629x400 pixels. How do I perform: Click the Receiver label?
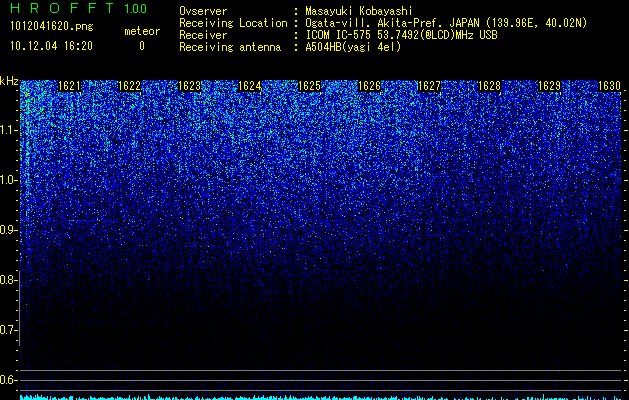(203, 35)
